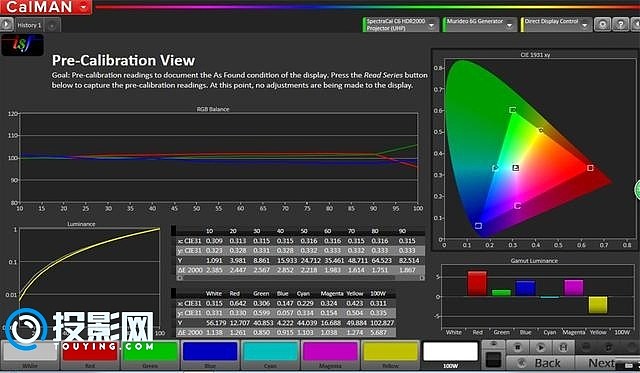Select the Blue color patch
The image size is (640, 373).
210,355
